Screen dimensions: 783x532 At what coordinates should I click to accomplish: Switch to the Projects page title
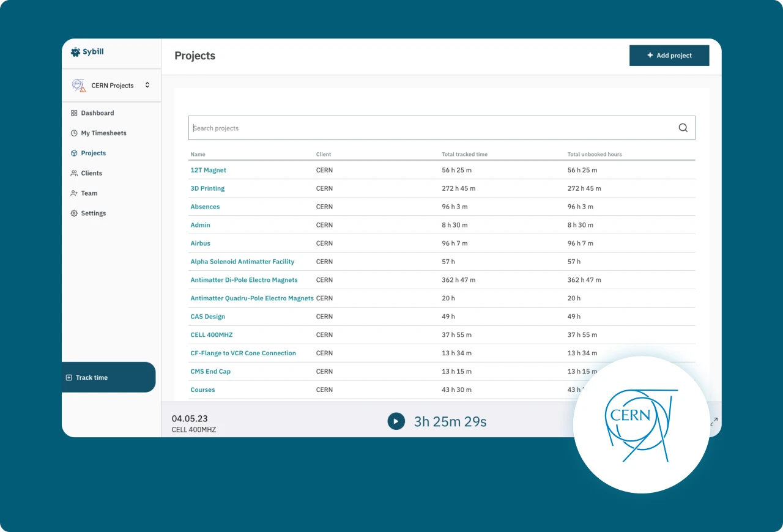tap(195, 56)
